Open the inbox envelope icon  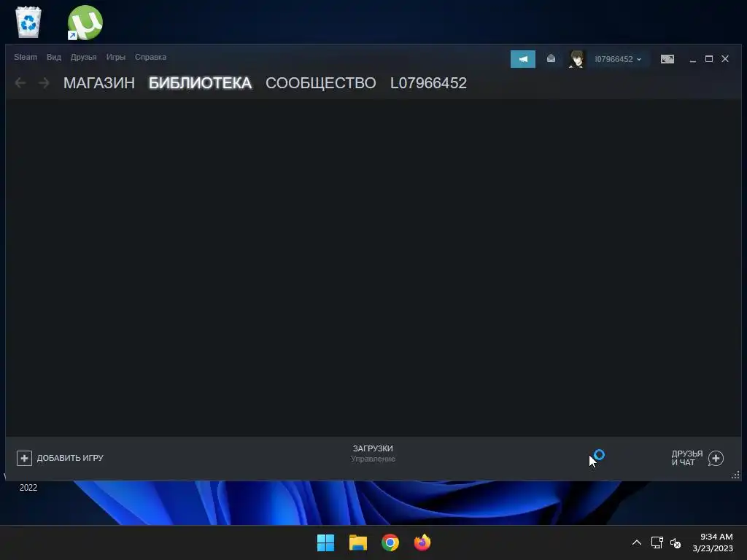(x=551, y=58)
